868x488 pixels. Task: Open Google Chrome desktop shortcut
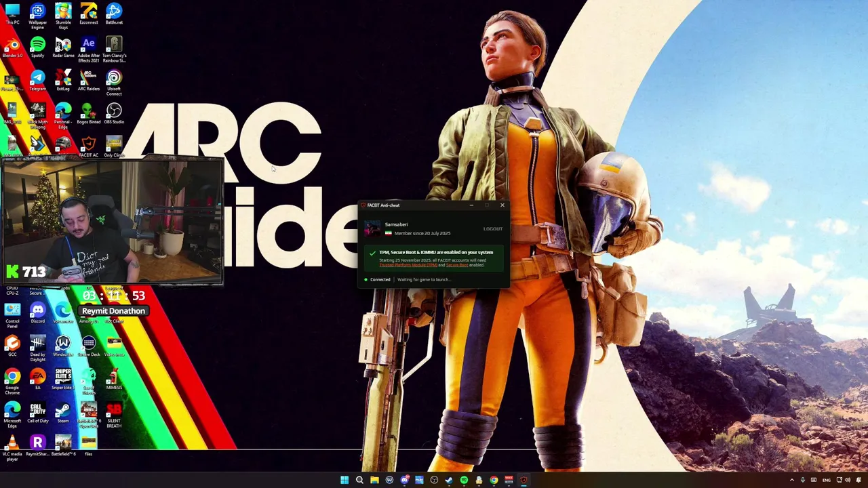(x=12, y=382)
